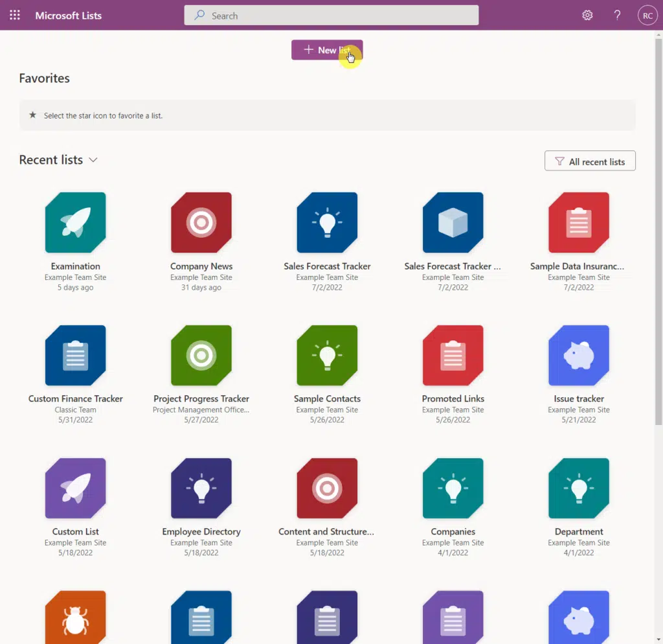Click the Department list name

coord(579,531)
